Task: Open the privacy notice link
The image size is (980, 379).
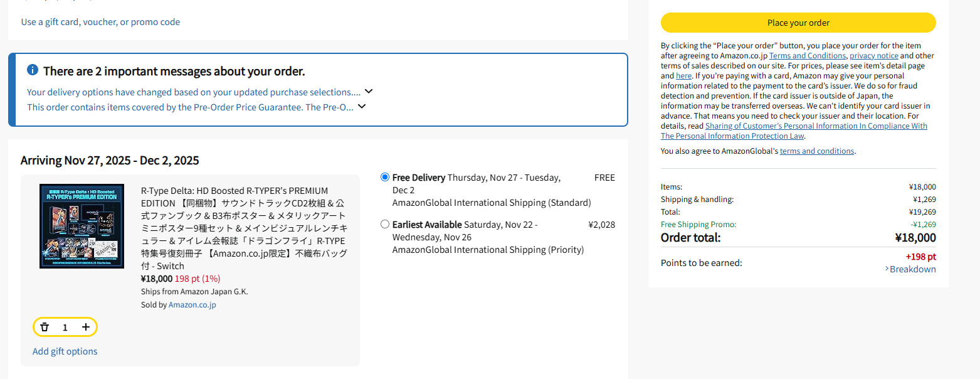Action: pyautogui.click(x=873, y=56)
